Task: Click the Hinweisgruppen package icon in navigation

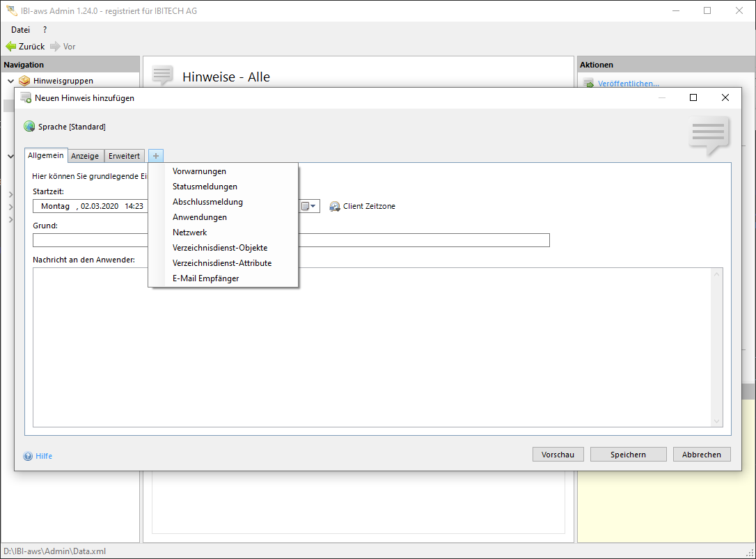Action: point(24,81)
